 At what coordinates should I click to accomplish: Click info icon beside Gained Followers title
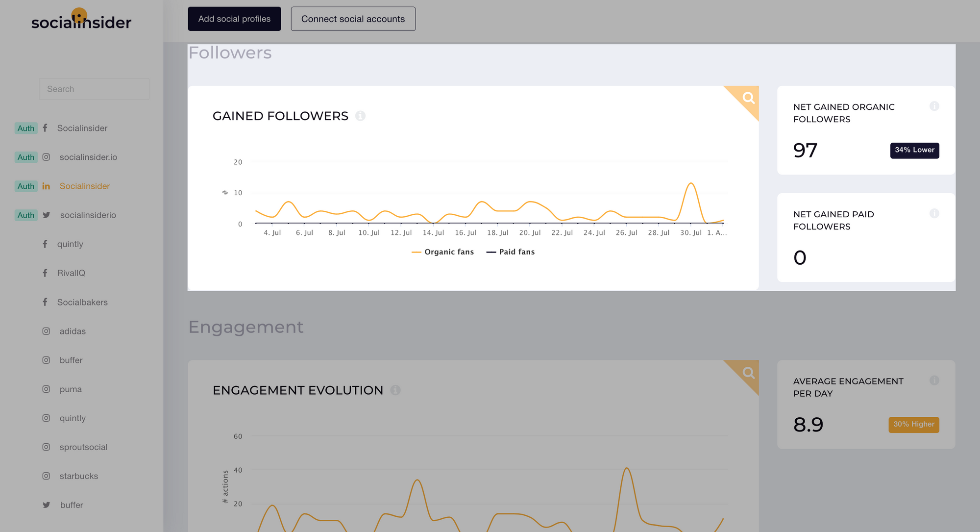coord(360,116)
